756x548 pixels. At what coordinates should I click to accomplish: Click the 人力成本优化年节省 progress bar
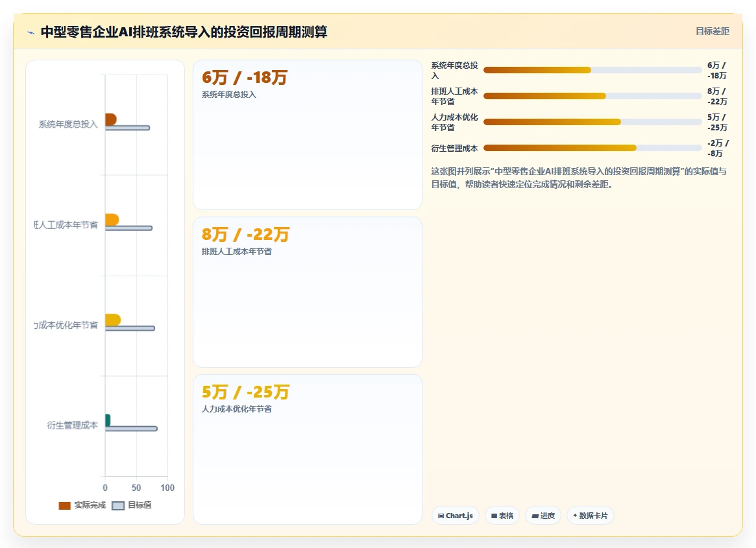(592, 123)
